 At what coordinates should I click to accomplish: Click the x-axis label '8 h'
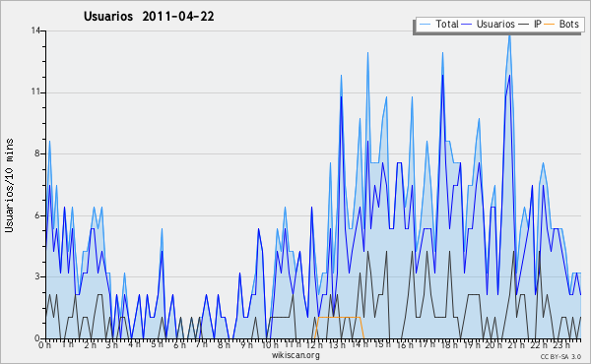[x=224, y=344]
